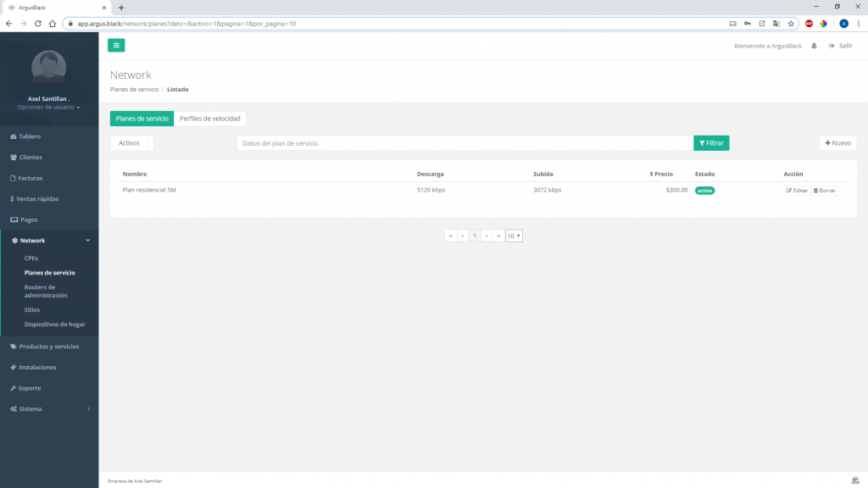Click the icon in the footer corner
Viewport: 868px width, 488px height.
coord(855,480)
